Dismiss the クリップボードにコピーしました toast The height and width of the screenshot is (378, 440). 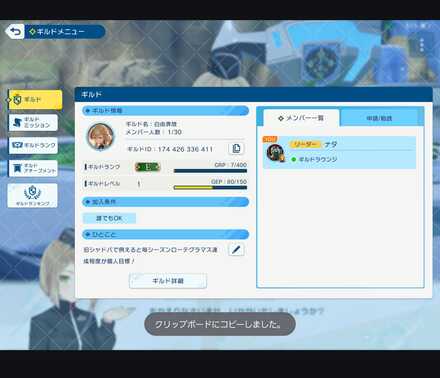coord(220,324)
